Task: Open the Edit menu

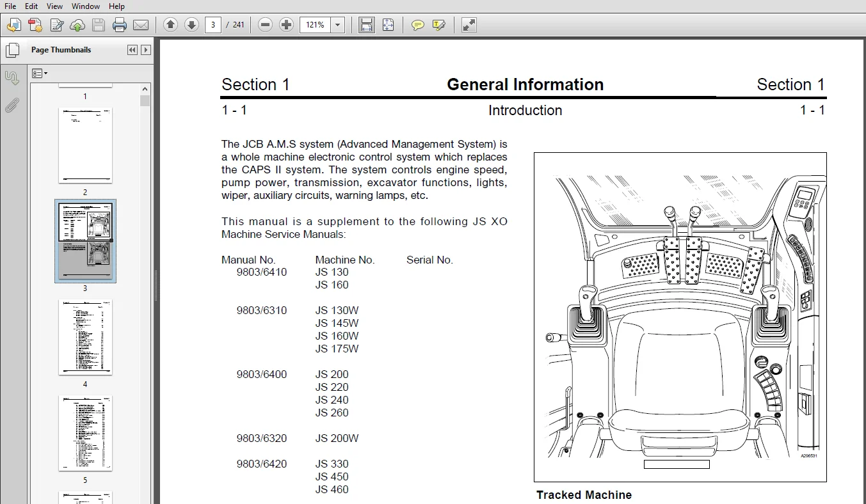Action: (x=31, y=6)
